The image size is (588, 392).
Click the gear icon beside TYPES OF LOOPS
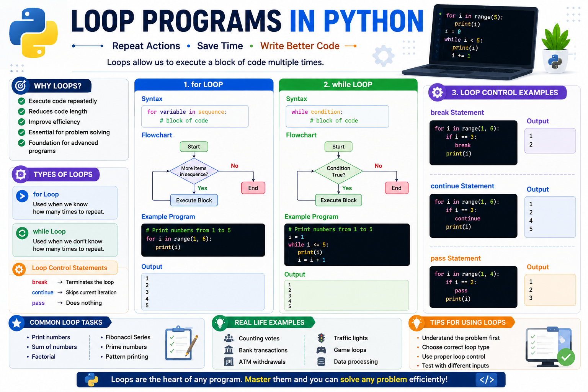click(x=21, y=175)
